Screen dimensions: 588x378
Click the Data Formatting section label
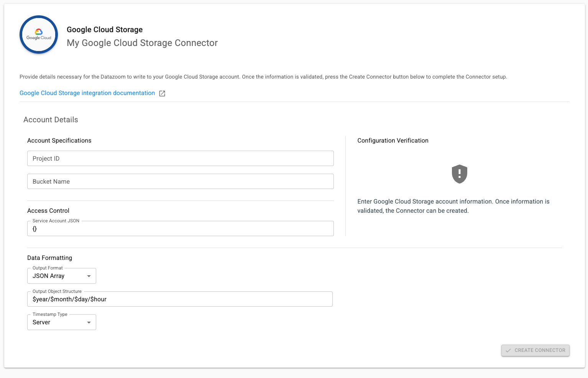click(49, 258)
